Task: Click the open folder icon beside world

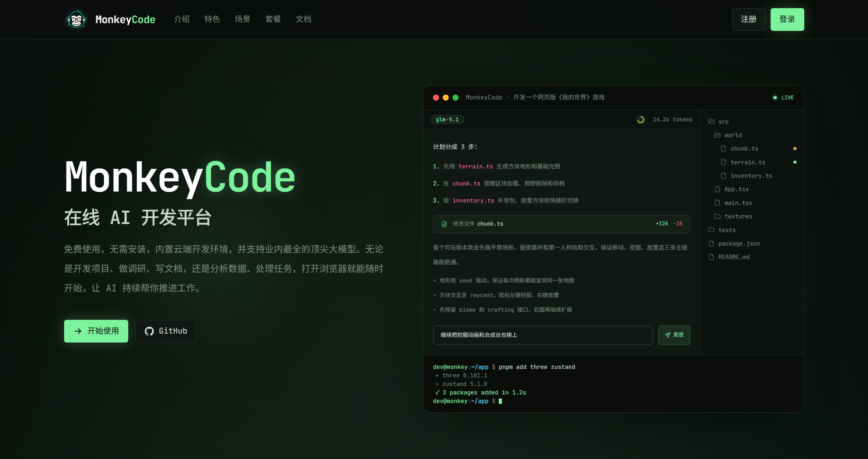Action: tap(717, 135)
